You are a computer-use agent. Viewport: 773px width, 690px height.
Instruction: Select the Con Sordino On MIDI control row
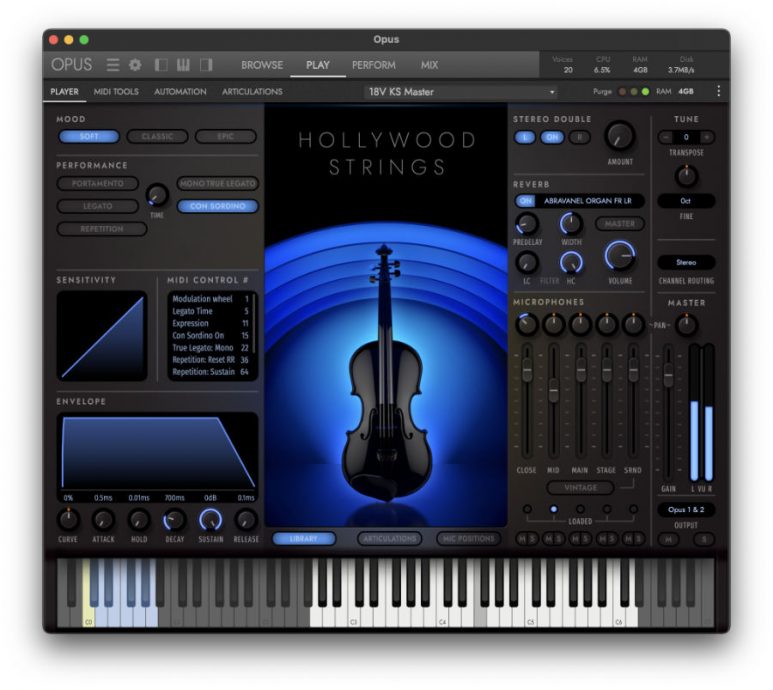pos(211,335)
